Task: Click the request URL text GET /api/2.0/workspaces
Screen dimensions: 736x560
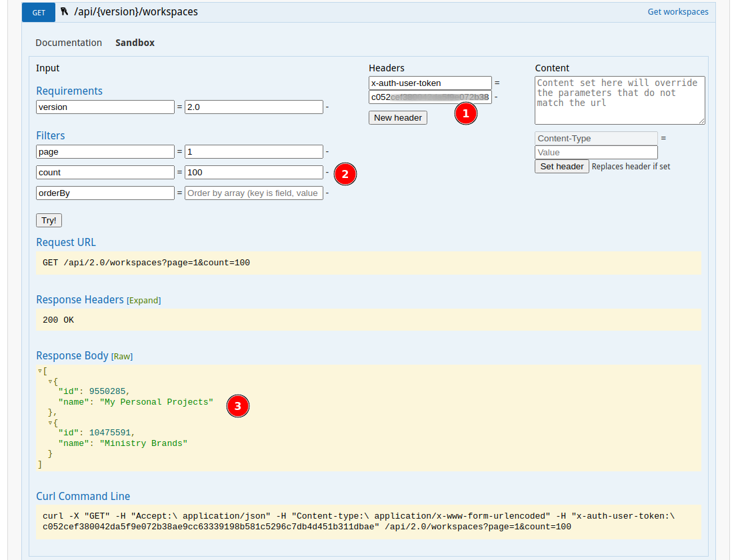Action: 147,263
